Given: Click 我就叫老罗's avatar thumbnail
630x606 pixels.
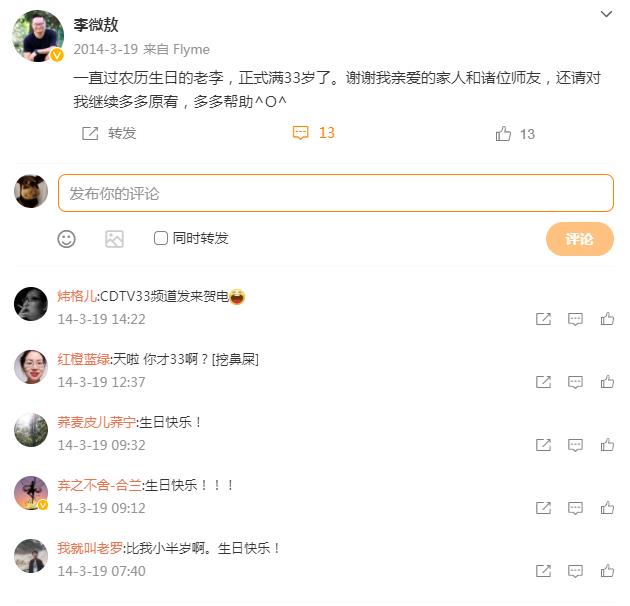Looking at the screenshot, I should (31, 556).
